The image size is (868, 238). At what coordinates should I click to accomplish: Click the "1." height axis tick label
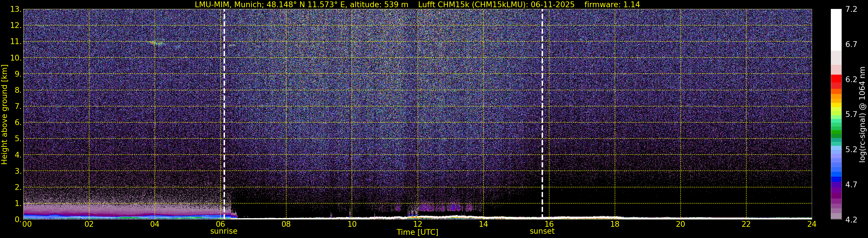(18, 204)
